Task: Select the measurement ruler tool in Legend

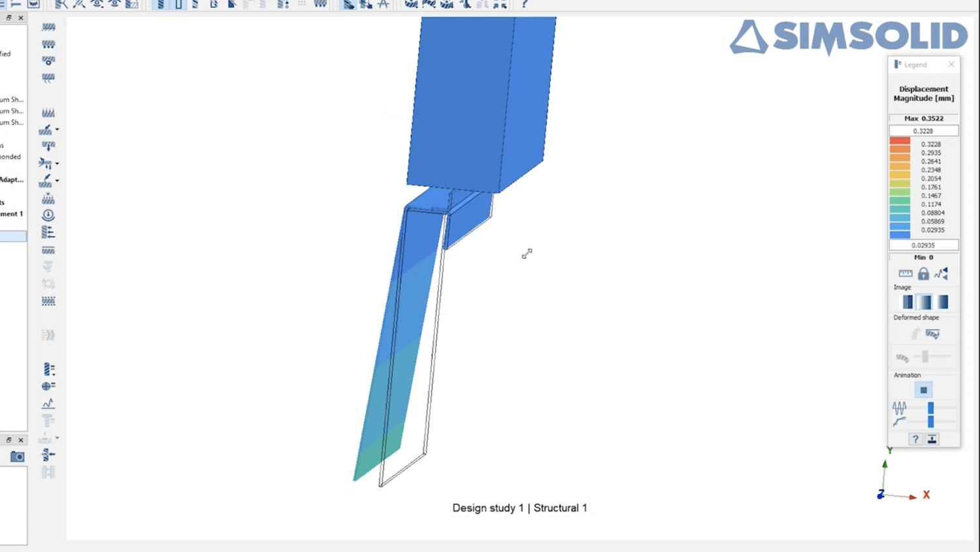Action: point(906,273)
